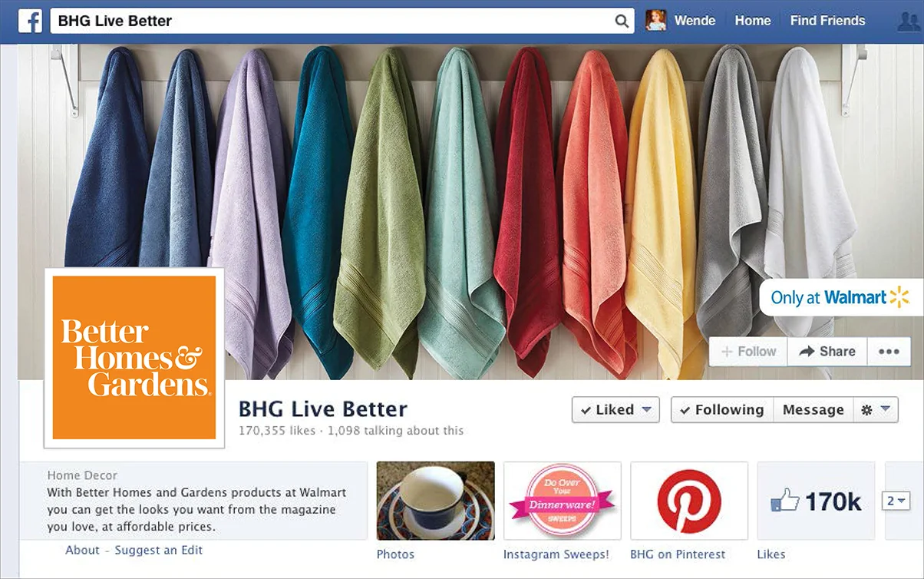Click the Instagram Sweeps! label link
924x579 pixels.
556,554
